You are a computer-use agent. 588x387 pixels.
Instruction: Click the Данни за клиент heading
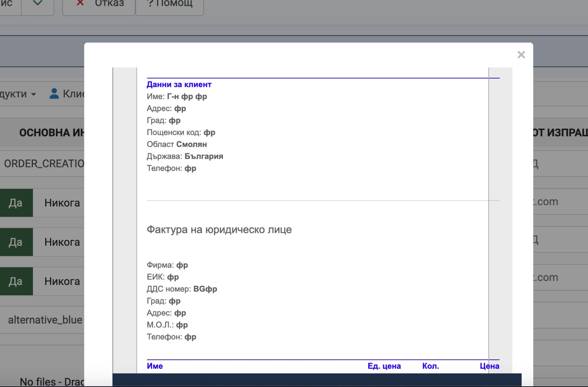pos(179,85)
